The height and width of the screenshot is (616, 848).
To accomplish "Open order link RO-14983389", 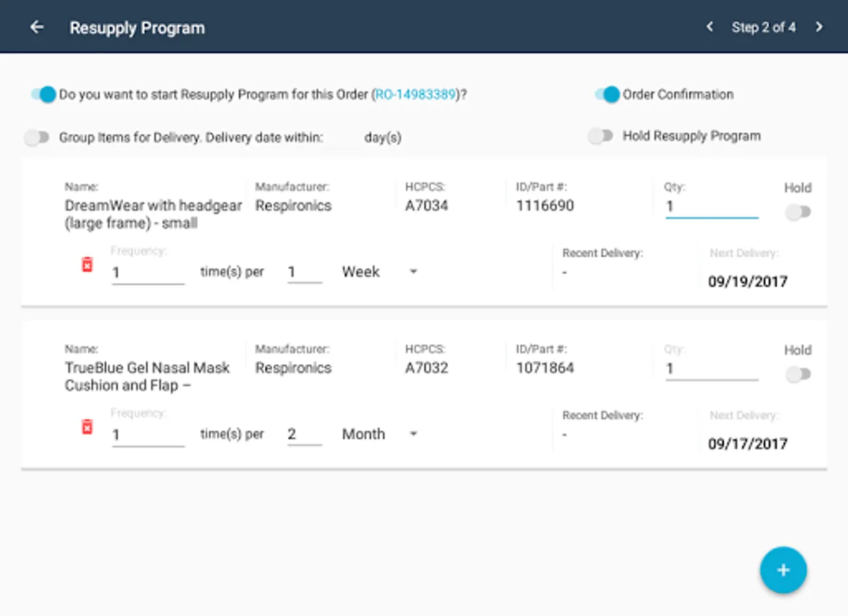I will click(415, 94).
